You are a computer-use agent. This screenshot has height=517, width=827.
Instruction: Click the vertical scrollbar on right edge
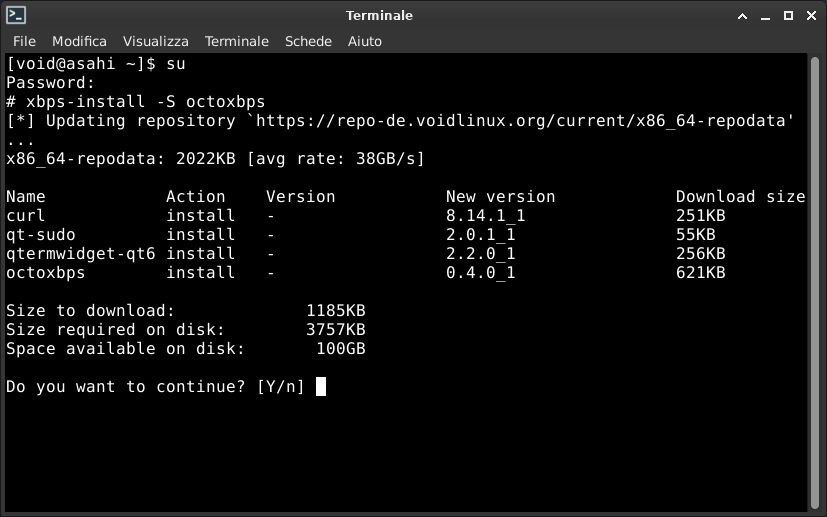tap(814, 282)
